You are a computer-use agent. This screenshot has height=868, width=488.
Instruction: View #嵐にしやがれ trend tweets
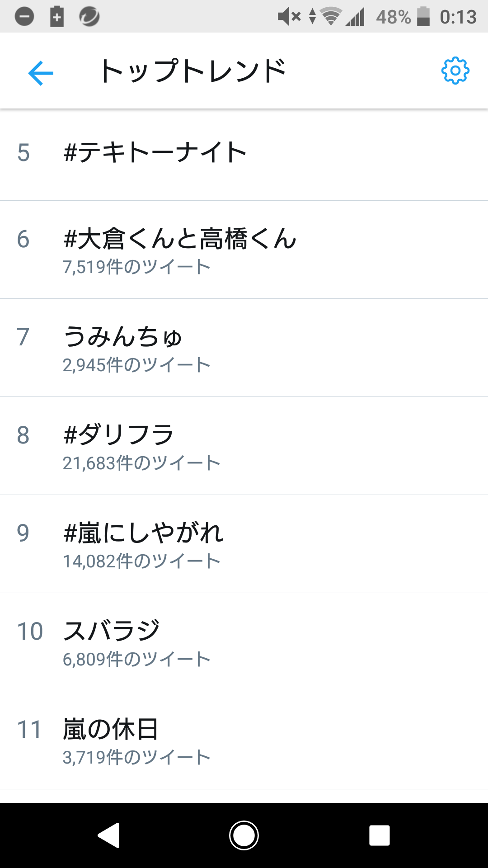[244, 544]
